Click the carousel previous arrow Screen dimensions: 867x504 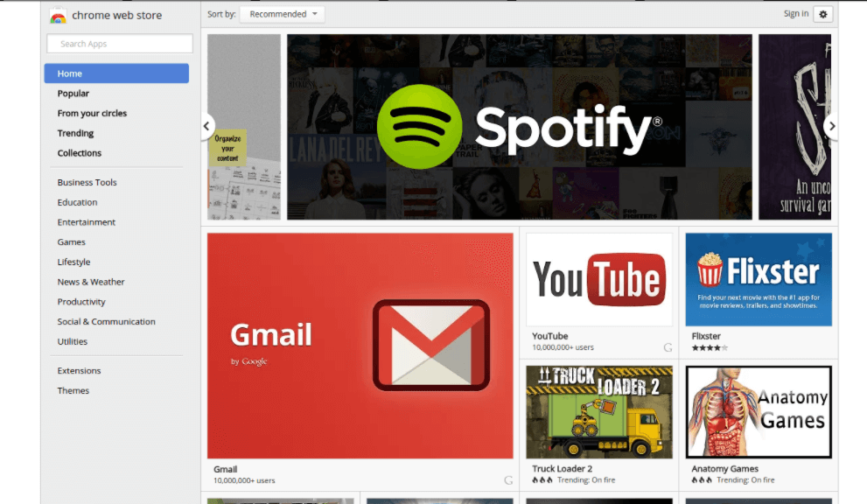coord(207,126)
